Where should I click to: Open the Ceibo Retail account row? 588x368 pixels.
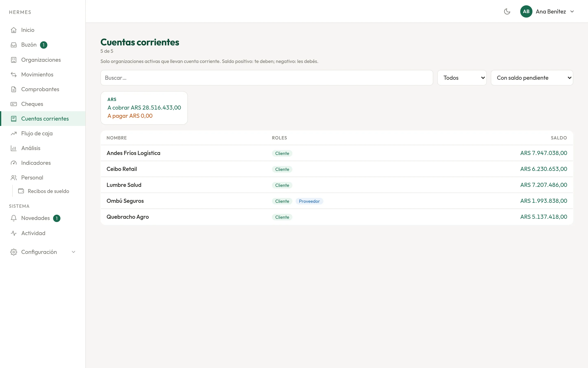coord(337,169)
